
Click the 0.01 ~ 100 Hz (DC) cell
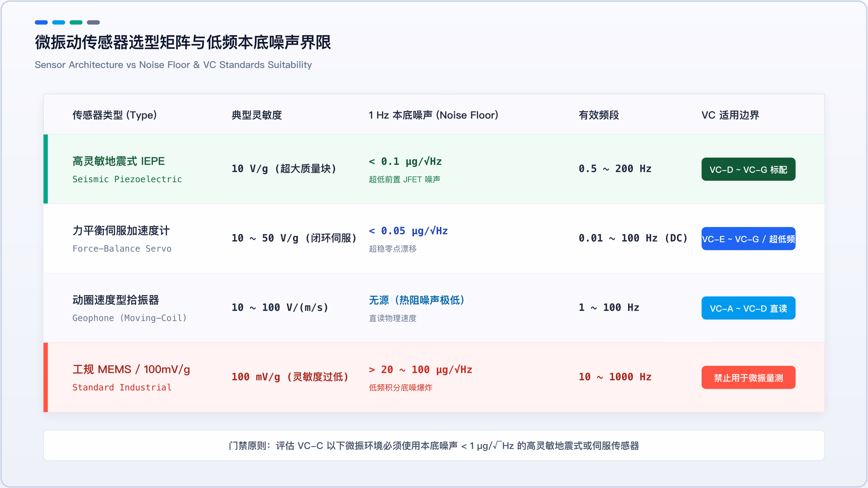pos(633,238)
